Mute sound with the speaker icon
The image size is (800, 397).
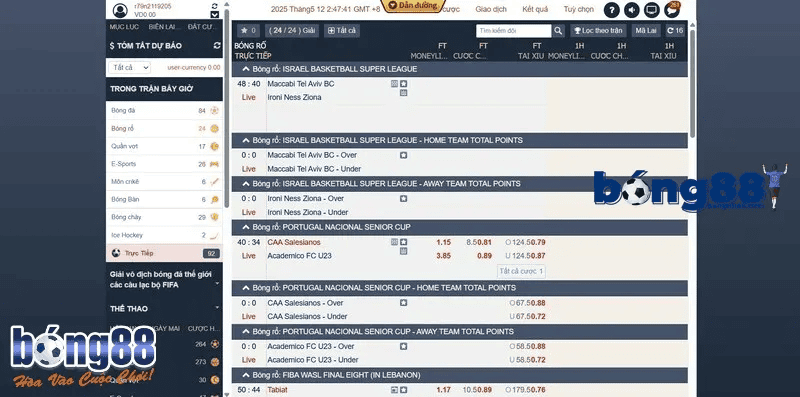(632, 10)
